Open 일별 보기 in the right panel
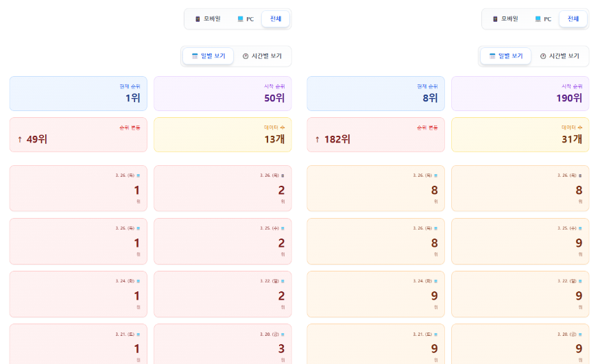Screen dimensions: 600x364 [x=506, y=56]
